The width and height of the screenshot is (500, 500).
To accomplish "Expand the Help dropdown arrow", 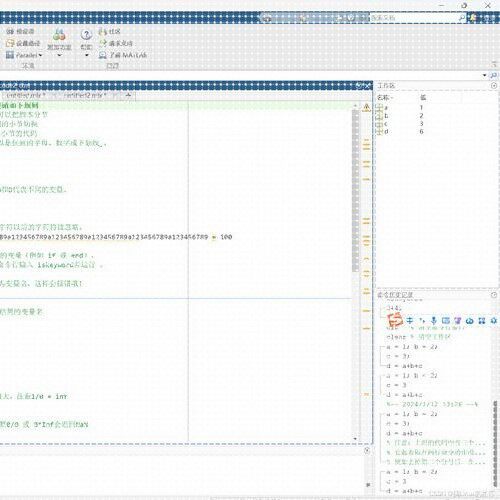I will coord(87,55).
